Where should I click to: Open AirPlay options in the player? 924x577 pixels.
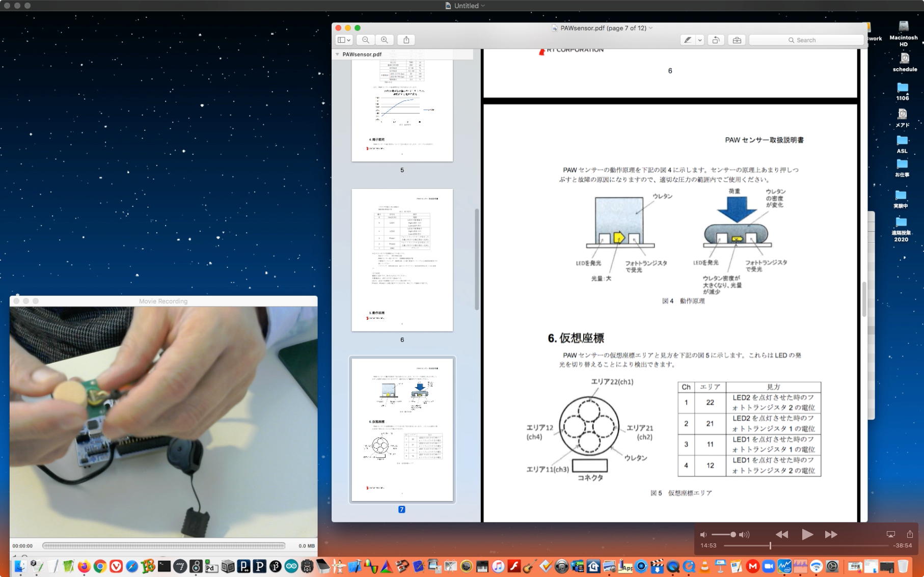tap(890, 534)
